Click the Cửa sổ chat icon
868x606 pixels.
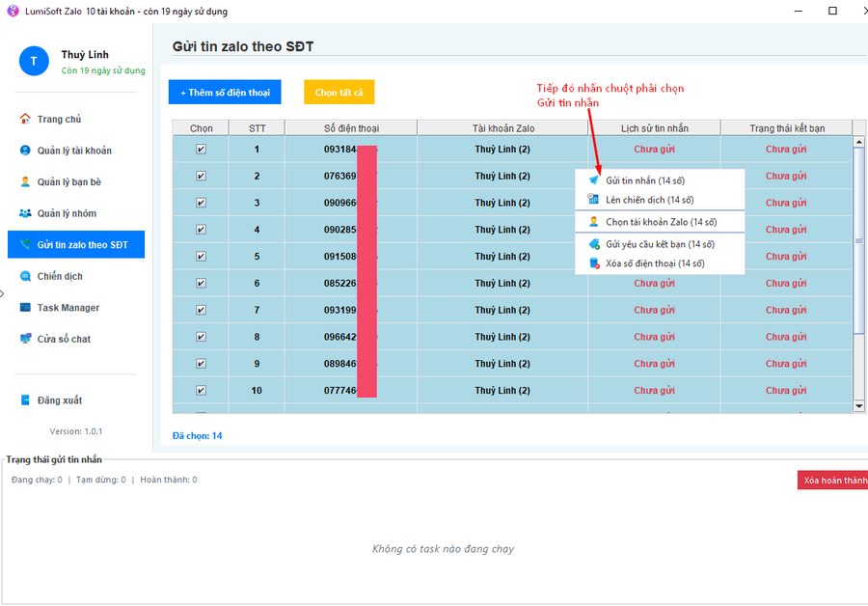pos(26,339)
